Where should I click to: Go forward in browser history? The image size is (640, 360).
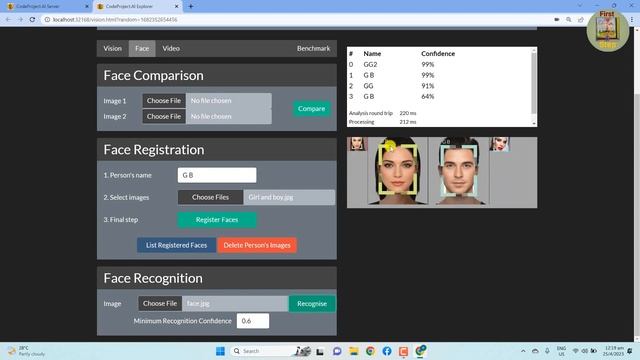[20, 19]
